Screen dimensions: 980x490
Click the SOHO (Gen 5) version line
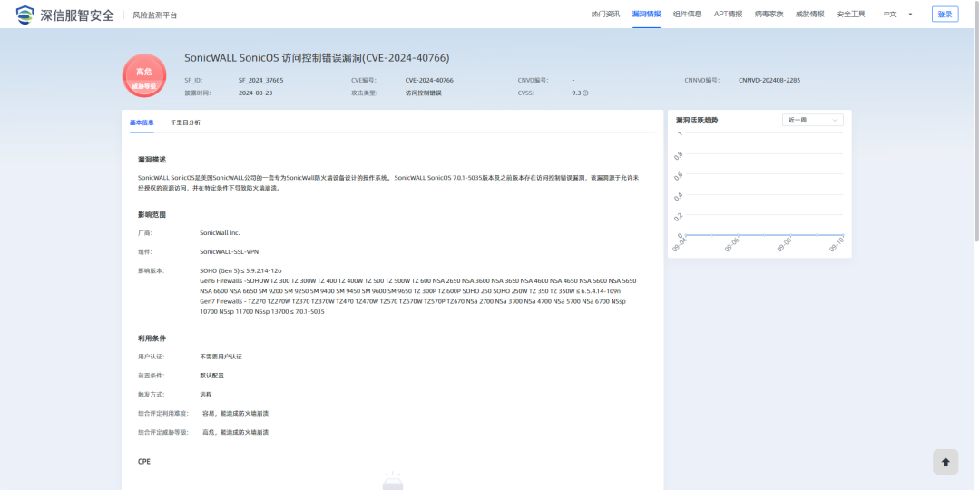(240, 270)
